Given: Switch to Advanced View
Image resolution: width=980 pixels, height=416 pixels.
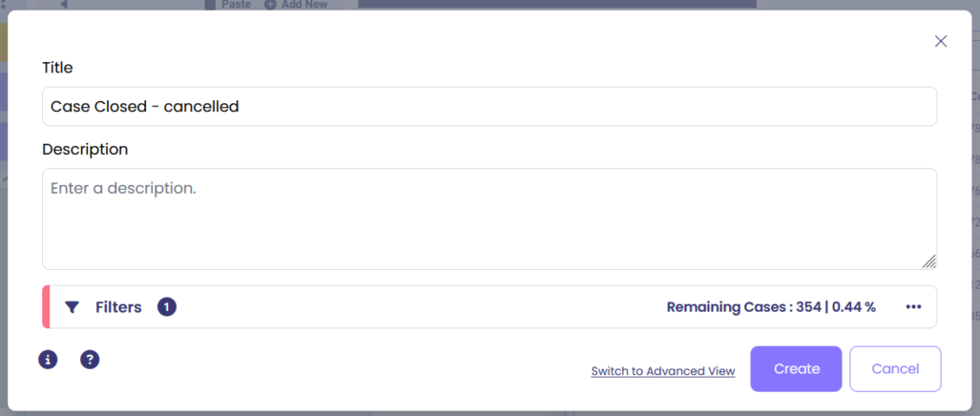Looking at the screenshot, I should point(662,371).
